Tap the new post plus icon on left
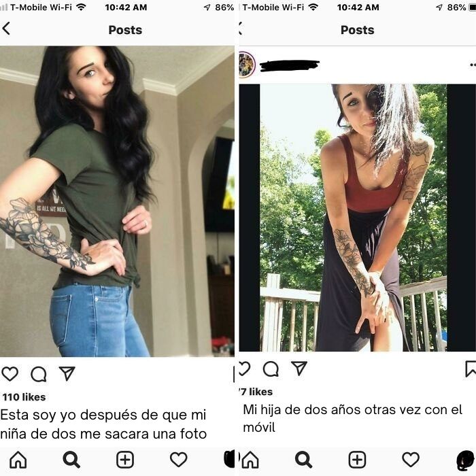 coord(125,460)
